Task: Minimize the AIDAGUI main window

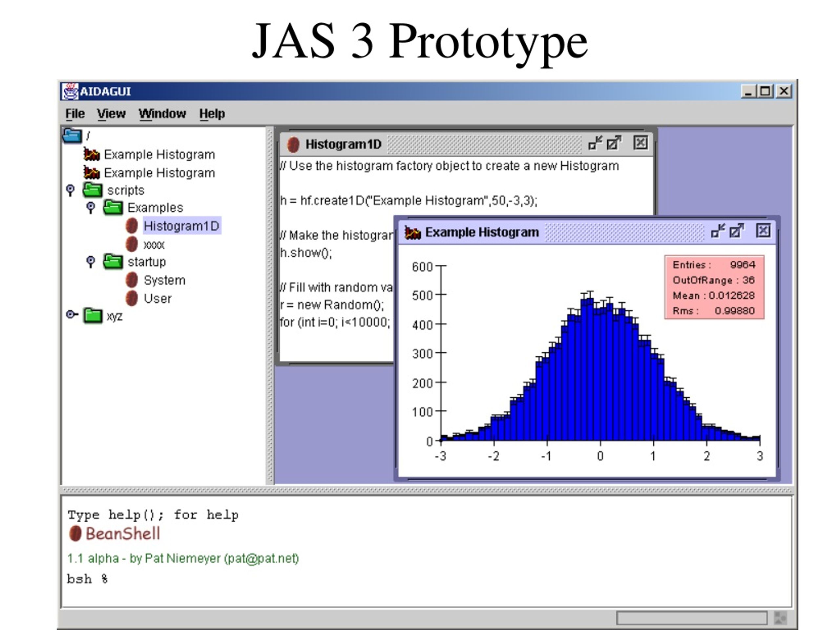Action: coord(748,92)
